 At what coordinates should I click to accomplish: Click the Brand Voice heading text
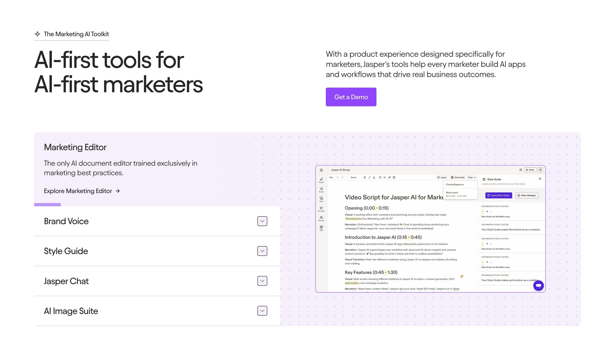coord(66,221)
